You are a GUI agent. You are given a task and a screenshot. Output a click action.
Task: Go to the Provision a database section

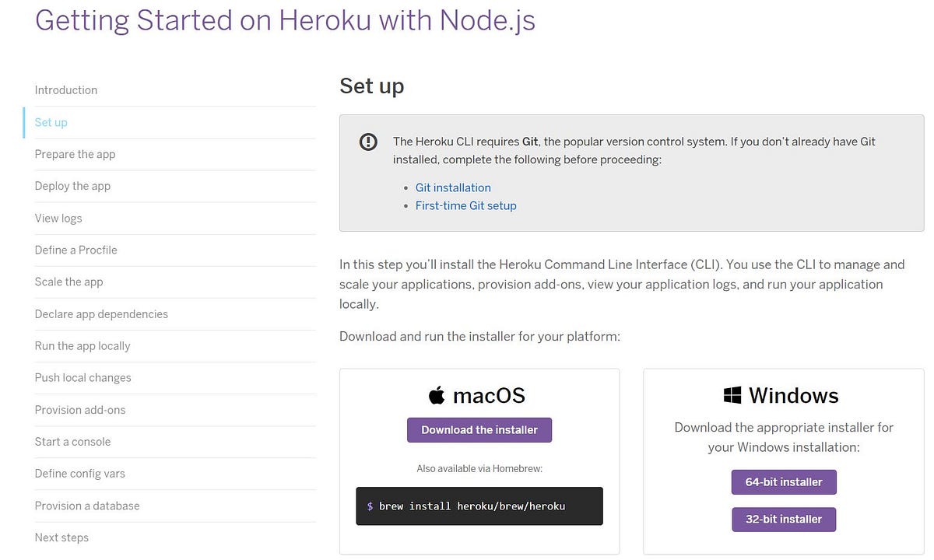tap(87, 505)
